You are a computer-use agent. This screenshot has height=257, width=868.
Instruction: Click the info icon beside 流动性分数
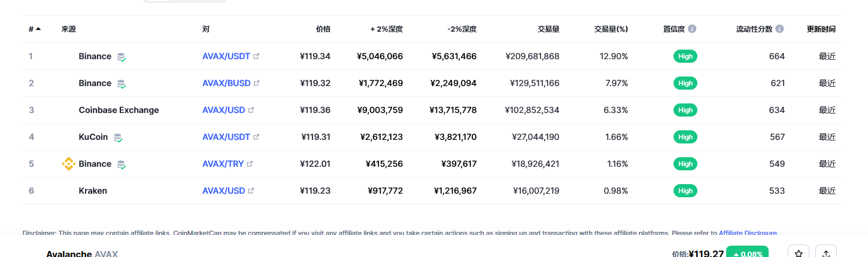(x=779, y=29)
